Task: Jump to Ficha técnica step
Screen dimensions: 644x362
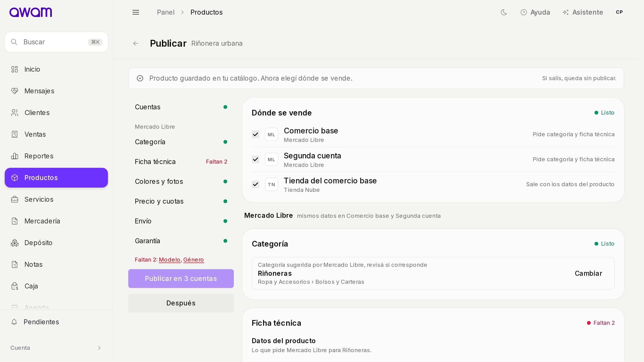Action: coord(181,162)
